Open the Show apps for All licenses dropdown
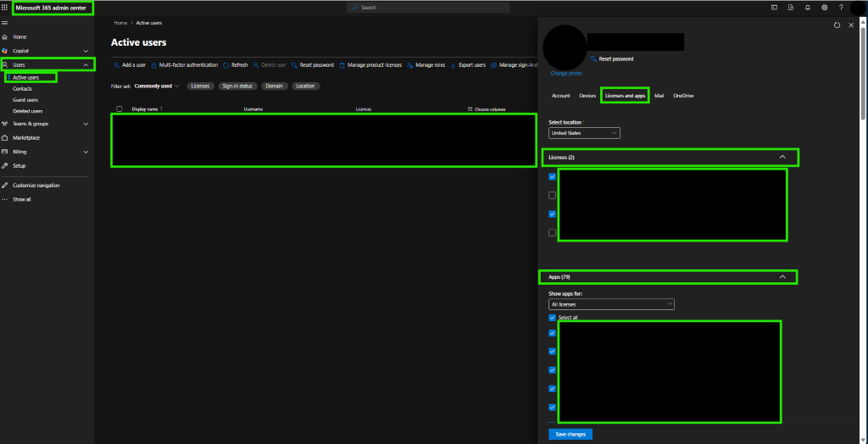 [x=611, y=304]
